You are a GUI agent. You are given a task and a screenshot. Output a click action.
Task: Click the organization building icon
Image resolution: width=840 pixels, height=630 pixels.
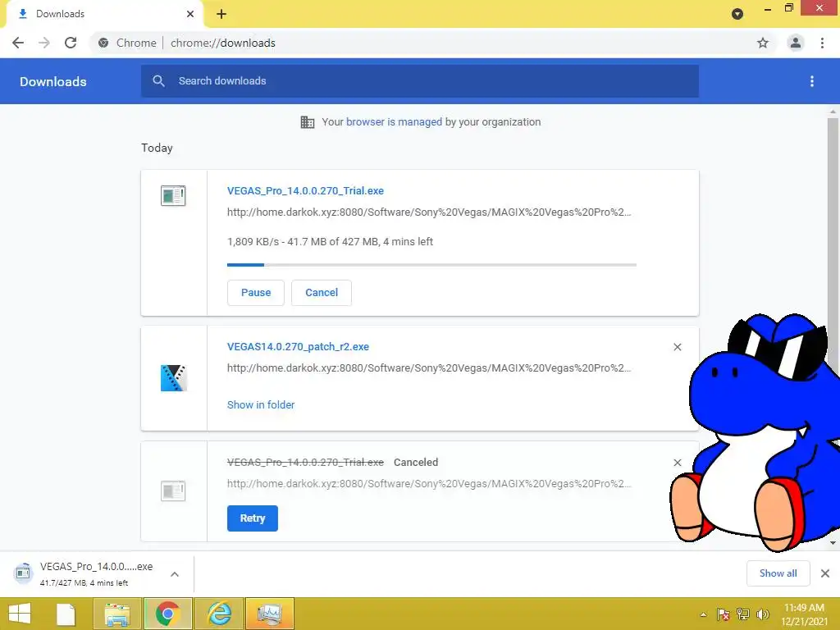[308, 122]
